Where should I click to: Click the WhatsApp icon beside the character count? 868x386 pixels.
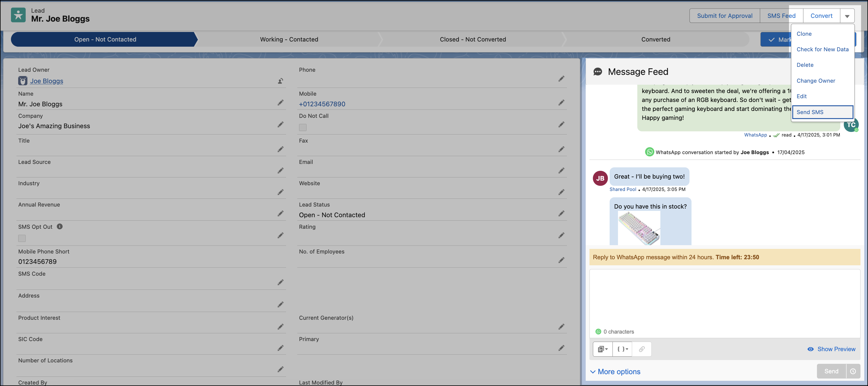[x=598, y=332]
